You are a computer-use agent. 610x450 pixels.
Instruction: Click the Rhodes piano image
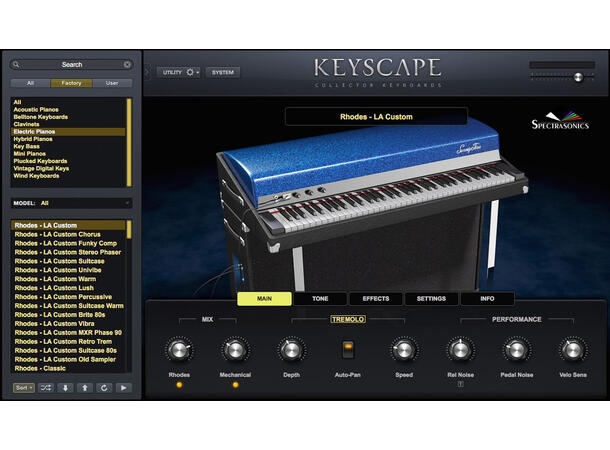coord(372,206)
